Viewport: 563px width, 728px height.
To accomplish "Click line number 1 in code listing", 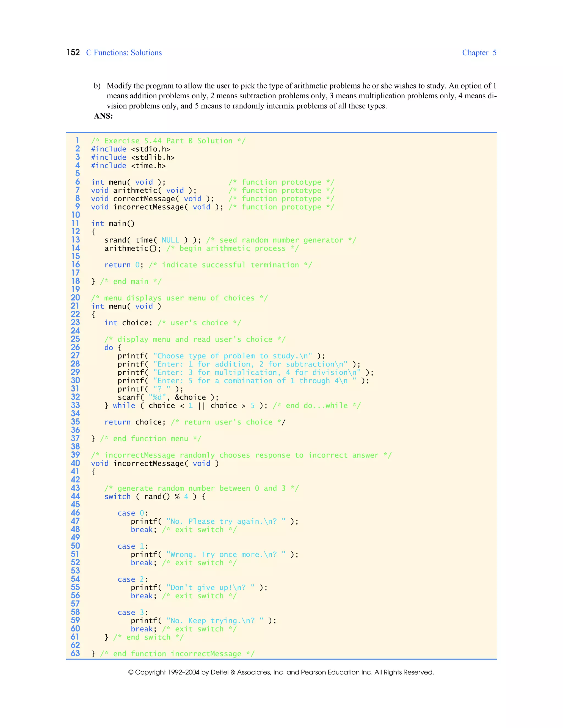I will (77, 140).
